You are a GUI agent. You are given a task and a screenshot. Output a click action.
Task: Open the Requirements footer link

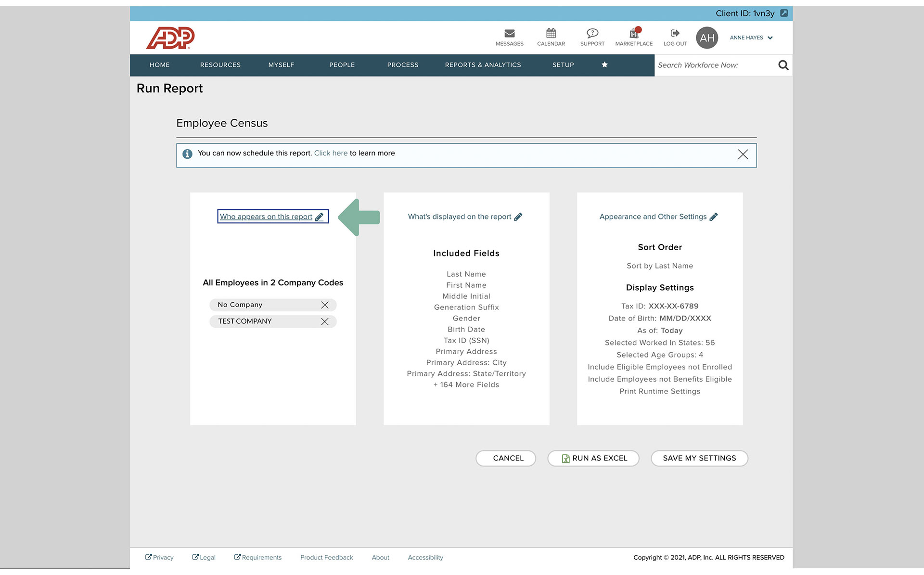point(258,557)
